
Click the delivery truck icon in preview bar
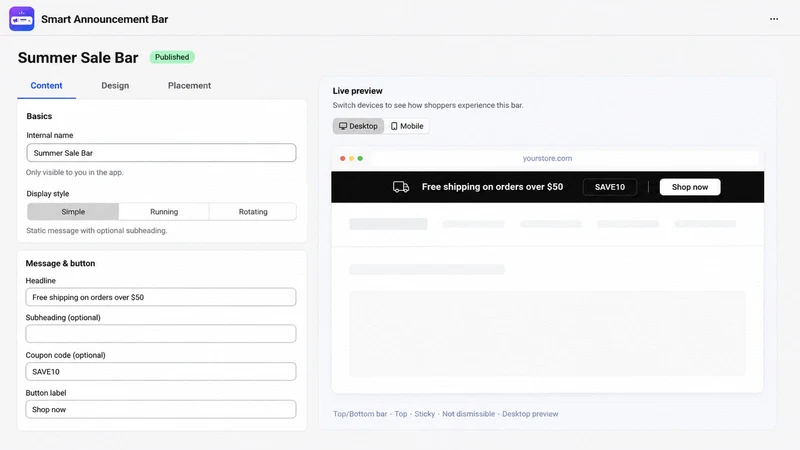pos(401,187)
